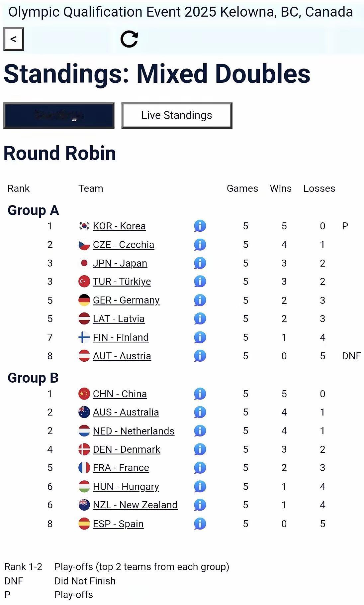Open the KOR - Korea team link

point(119,226)
